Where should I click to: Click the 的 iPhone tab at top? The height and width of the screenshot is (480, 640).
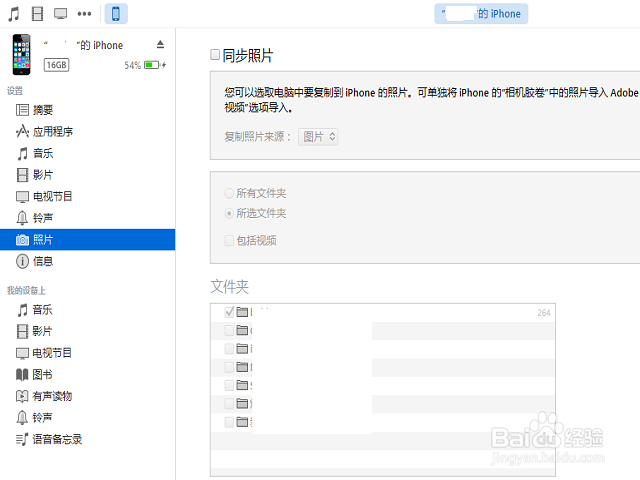(x=481, y=14)
